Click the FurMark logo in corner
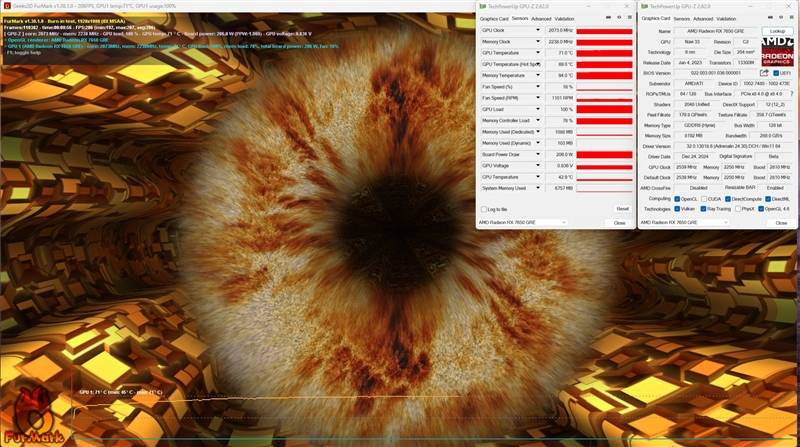The height and width of the screenshot is (447, 800). click(x=34, y=418)
